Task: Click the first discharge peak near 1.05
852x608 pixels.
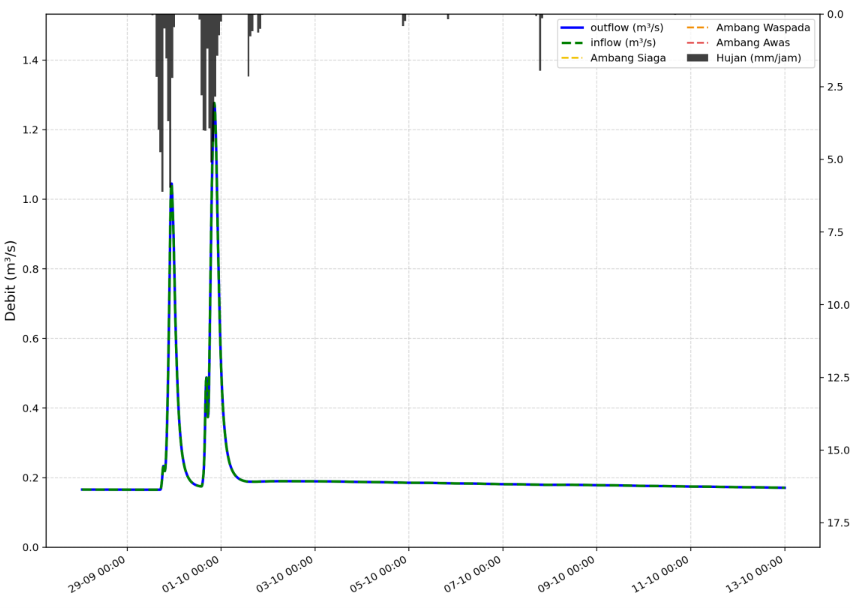Action: pos(171,184)
